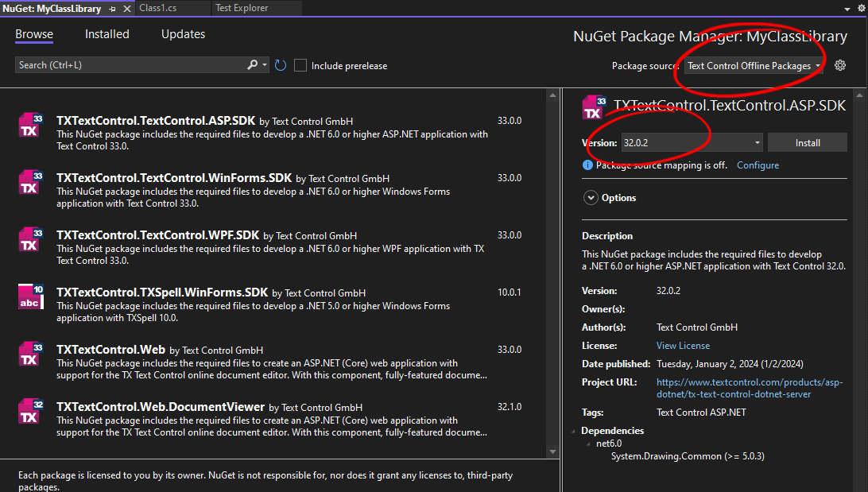This screenshot has height=492, width=868.
Task: Switch to the Updates tab
Action: (184, 33)
